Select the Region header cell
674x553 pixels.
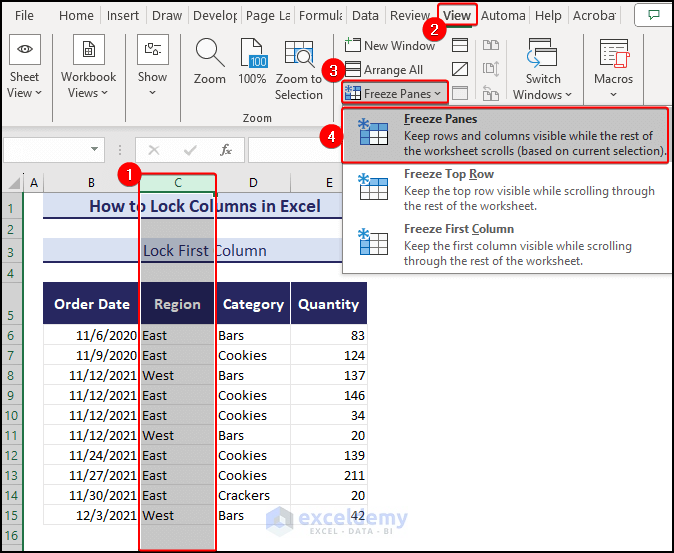178,303
